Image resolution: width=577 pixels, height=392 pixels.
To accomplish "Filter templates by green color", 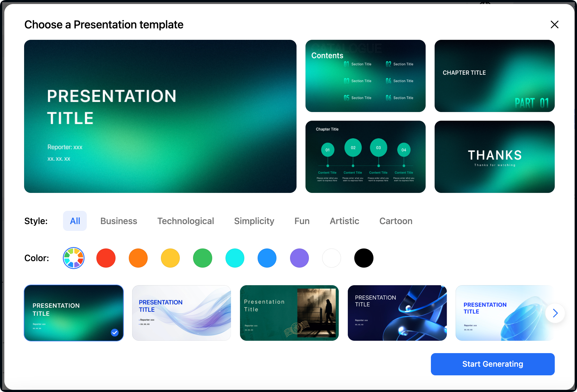I will [x=202, y=258].
